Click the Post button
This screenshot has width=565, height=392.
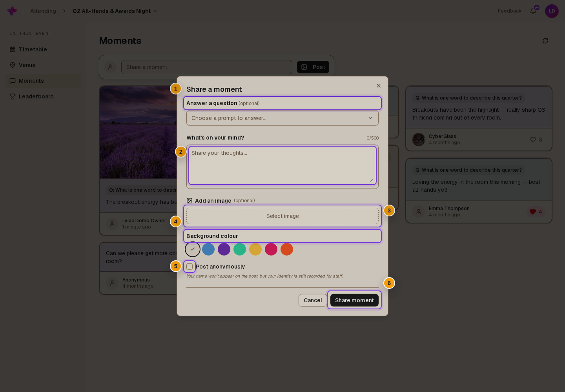(313, 67)
